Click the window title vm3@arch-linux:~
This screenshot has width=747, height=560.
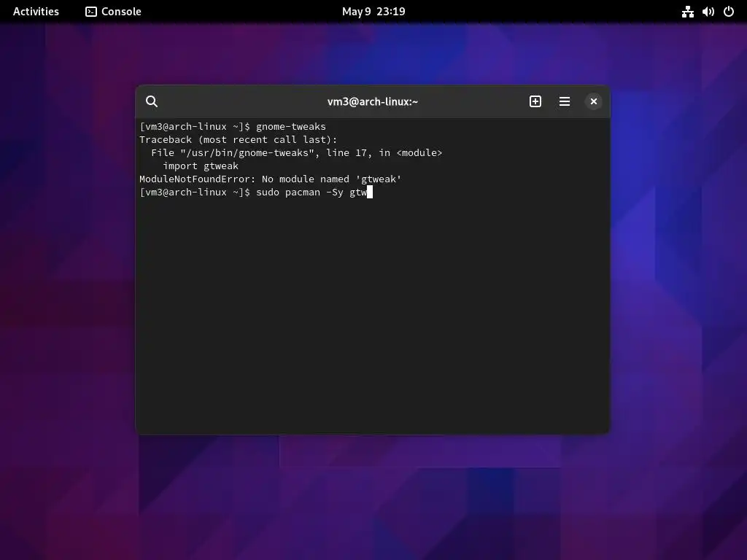coord(373,101)
